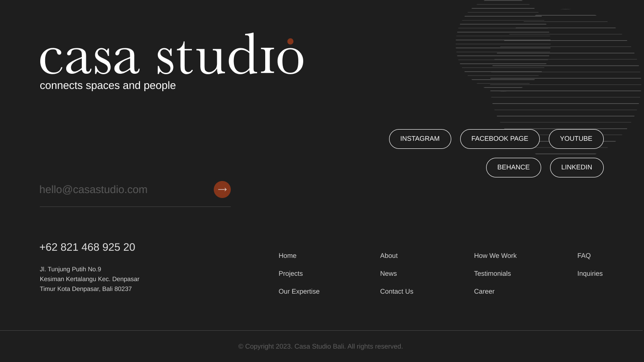The image size is (644, 362).
Task: Open the Inquiries link
Action: [590, 274]
